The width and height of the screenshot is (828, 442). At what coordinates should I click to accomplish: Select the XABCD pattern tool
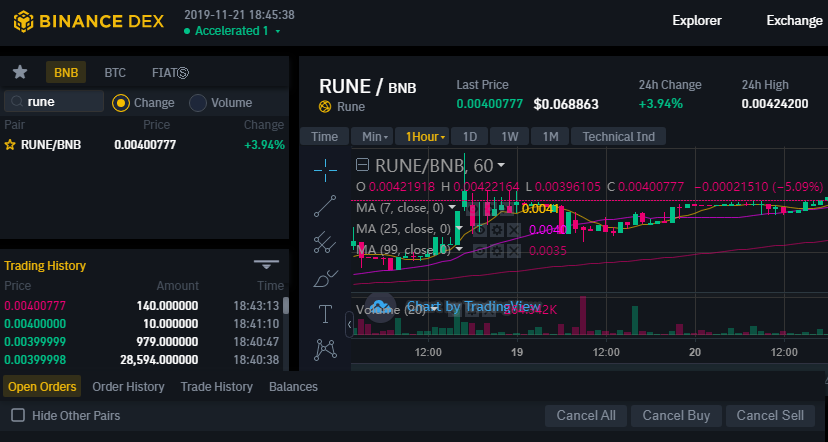point(325,350)
